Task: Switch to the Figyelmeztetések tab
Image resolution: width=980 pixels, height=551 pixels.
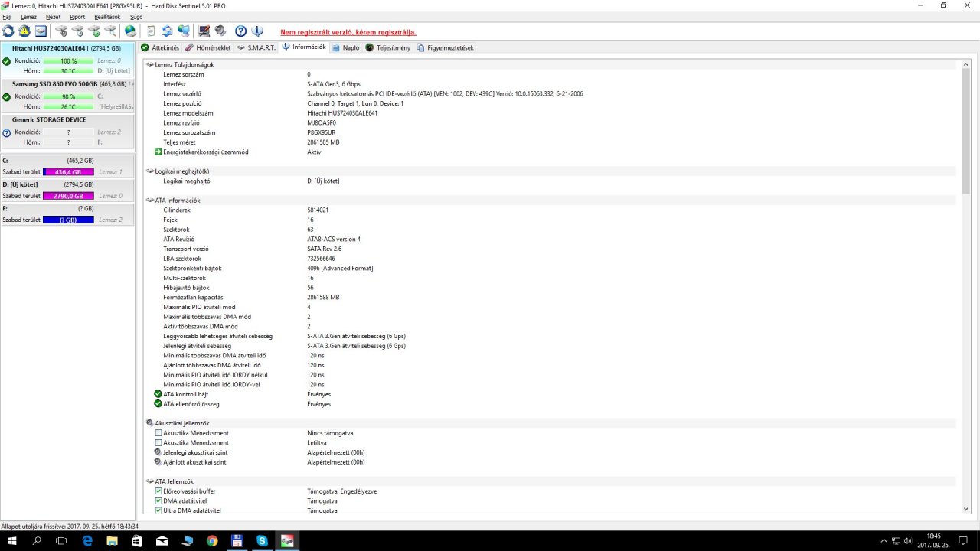Action: click(446, 47)
